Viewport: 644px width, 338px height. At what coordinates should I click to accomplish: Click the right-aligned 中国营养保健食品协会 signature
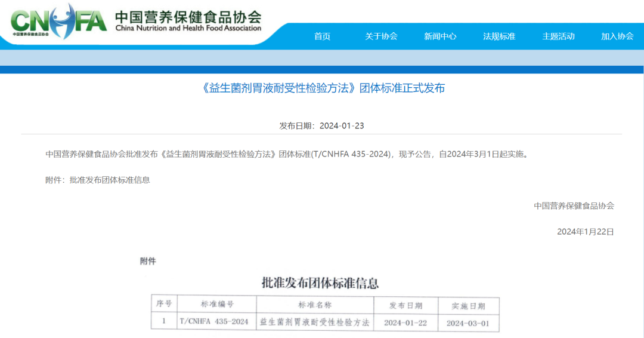574,206
